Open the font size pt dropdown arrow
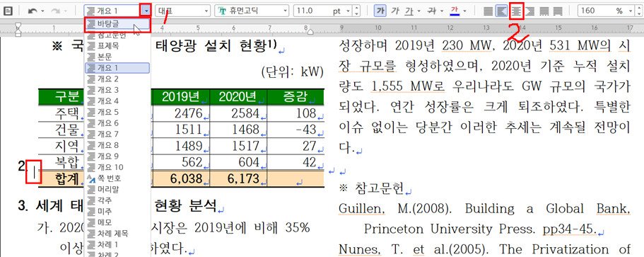Viewport: 644px width, 257px height. click(349, 11)
